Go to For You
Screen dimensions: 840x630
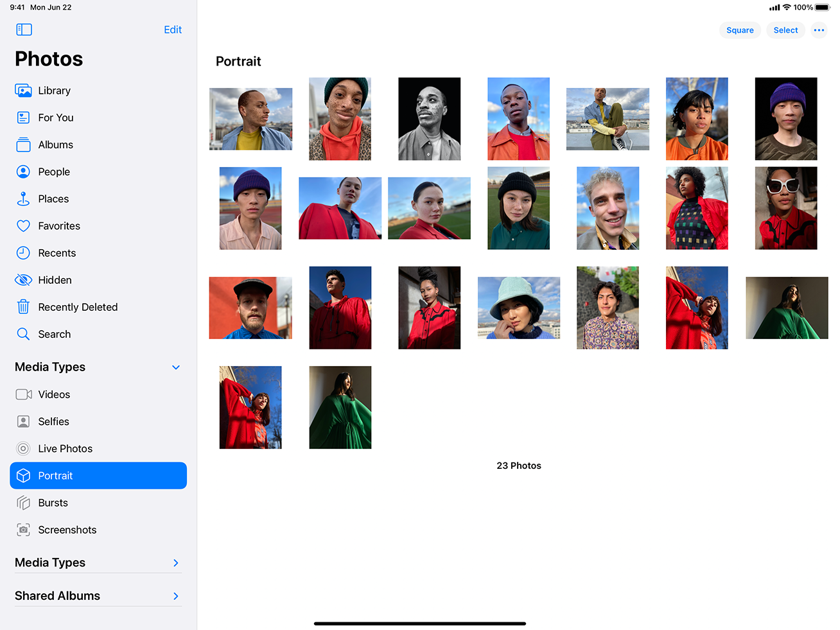point(98,118)
